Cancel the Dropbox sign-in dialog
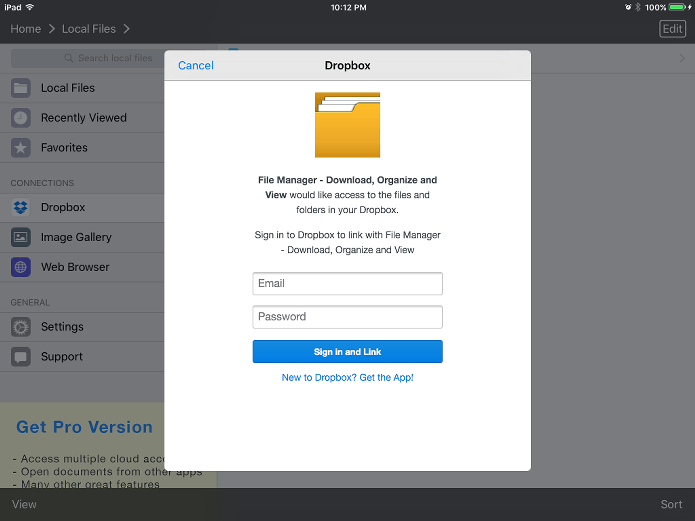Viewport: 695px width, 521px height. [x=196, y=66]
